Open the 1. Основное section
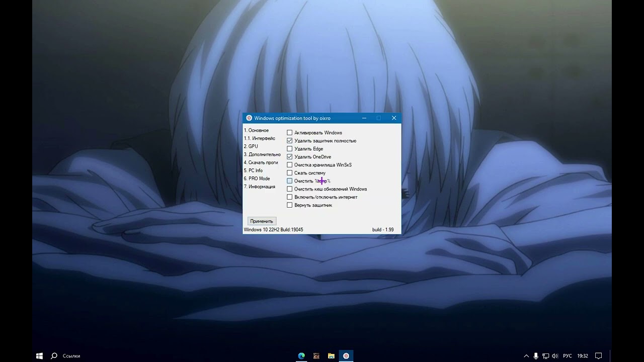Screen dimensions: 644x362 point(256,130)
